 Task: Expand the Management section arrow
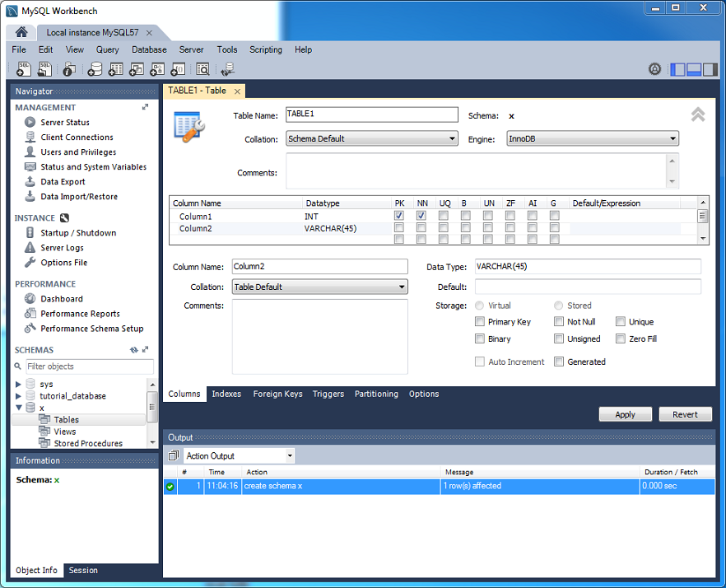pyautogui.click(x=146, y=107)
